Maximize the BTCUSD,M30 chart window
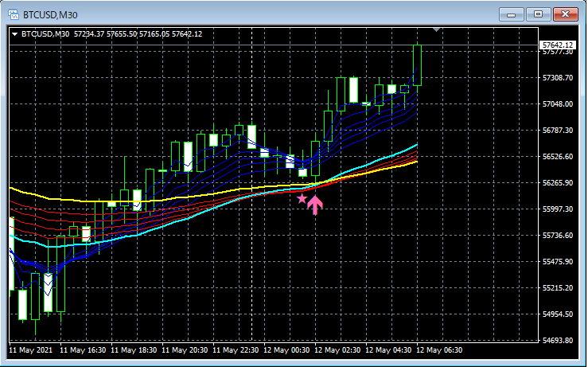The image size is (588, 367). [x=538, y=14]
